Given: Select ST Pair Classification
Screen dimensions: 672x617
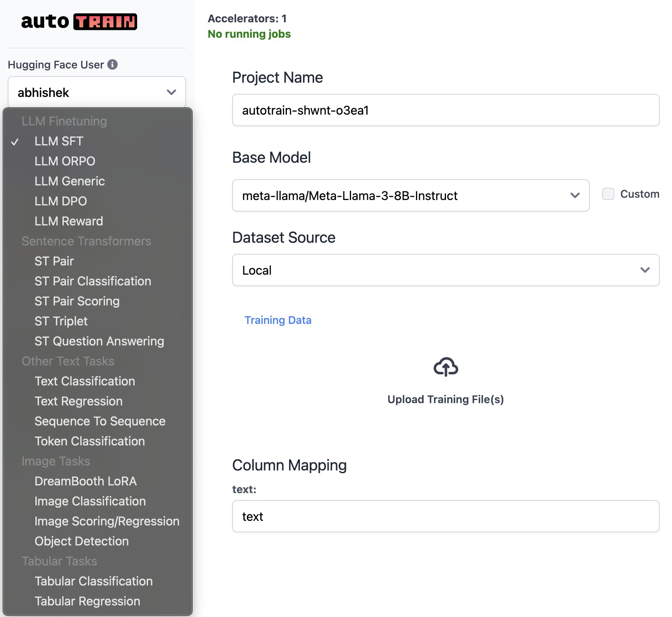Looking at the screenshot, I should pos(98,281).
